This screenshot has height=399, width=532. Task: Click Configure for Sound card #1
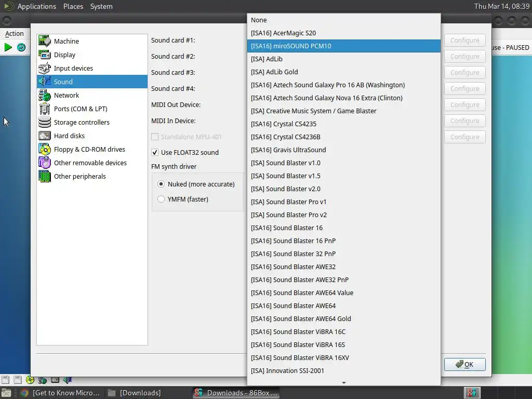click(465, 40)
